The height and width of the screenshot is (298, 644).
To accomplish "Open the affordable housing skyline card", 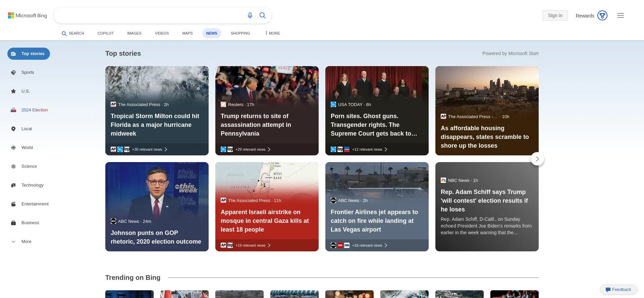I will pyautogui.click(x=487, y=111).
